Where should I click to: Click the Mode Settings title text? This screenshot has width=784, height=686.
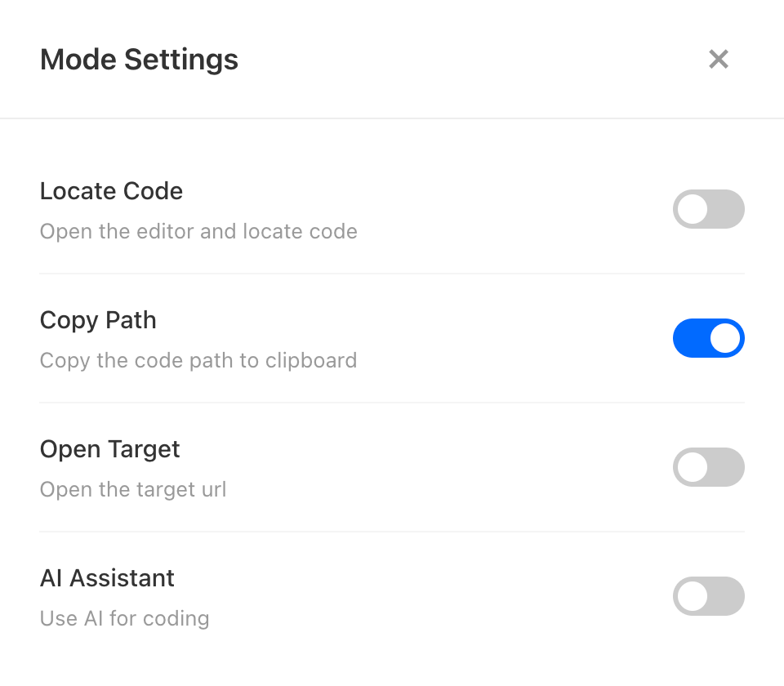139,60
